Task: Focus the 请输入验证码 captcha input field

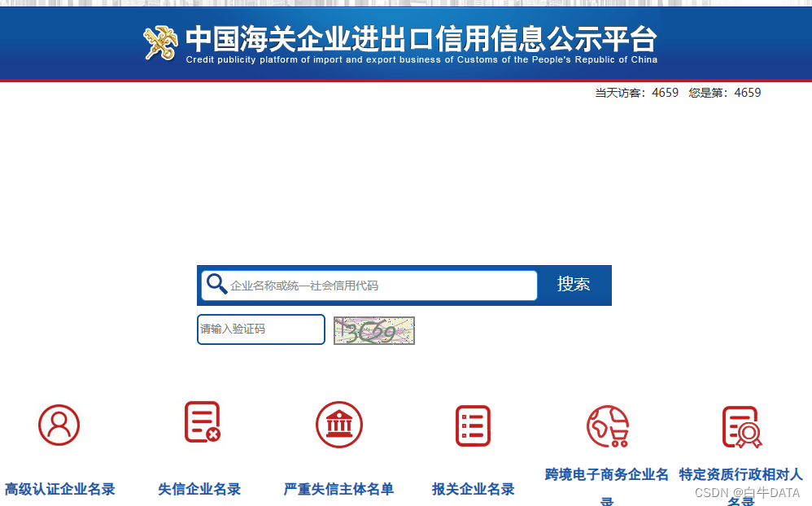Action: [x=261, y=329]
